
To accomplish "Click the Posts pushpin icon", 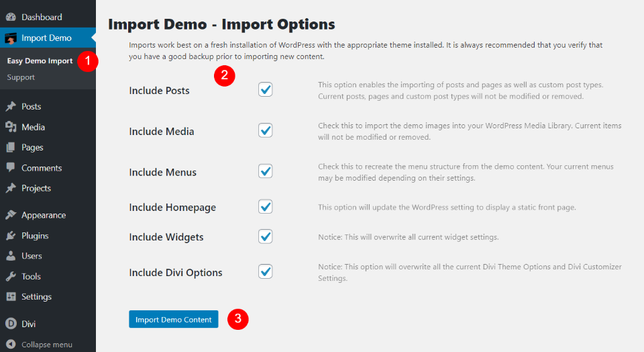I will point(11,106).
